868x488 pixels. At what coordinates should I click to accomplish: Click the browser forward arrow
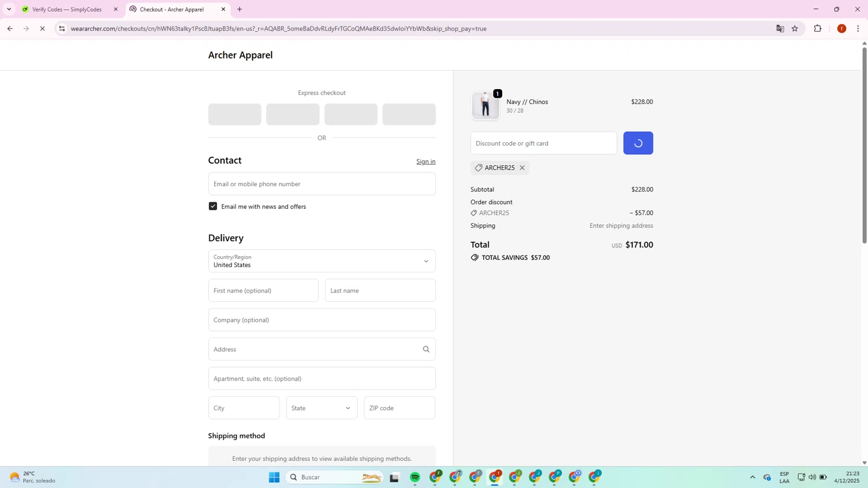(26, 28)
